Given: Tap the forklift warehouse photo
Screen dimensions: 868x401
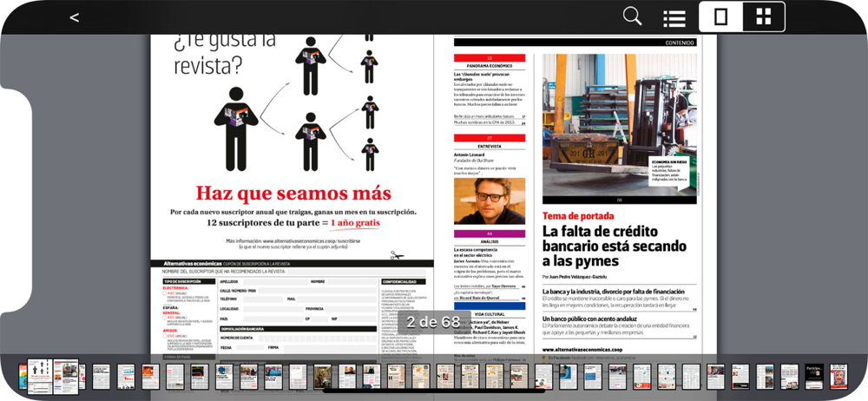Looking at the screenshot, I should click(x=620, y=125).
